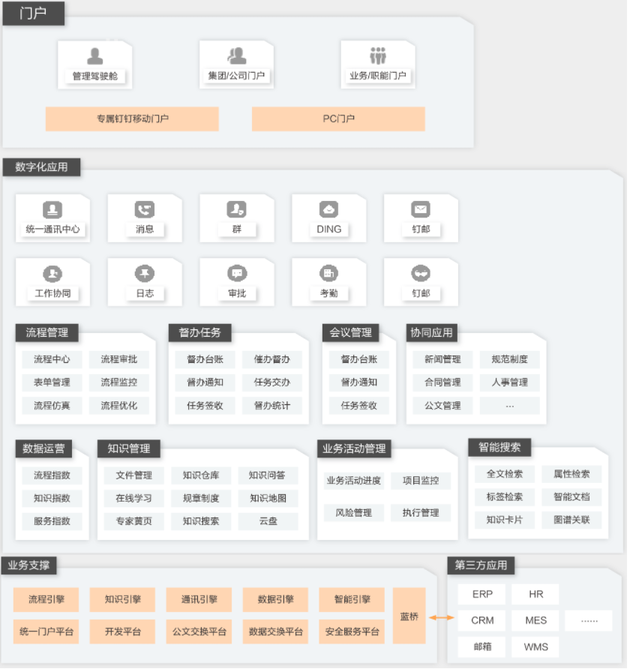The image size is (630, 672).
Task: Select 公文管理 item
Action: coord(443,407)
